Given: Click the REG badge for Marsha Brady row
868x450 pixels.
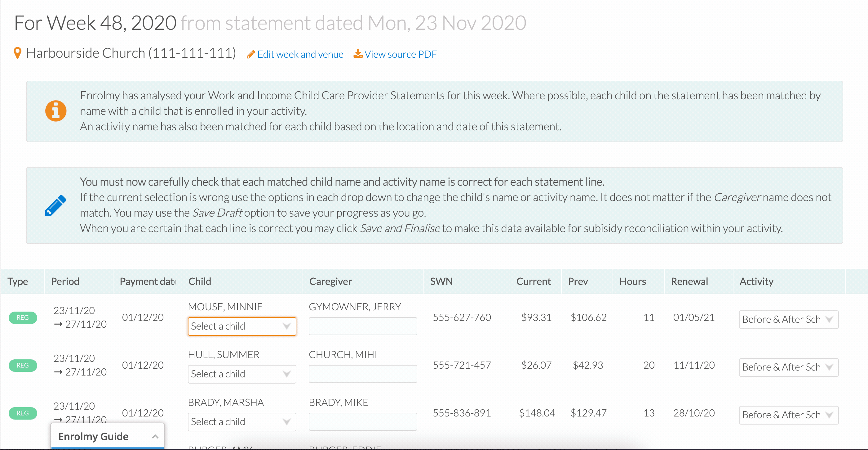Looking at the screenshot, I should pos(23,413).
